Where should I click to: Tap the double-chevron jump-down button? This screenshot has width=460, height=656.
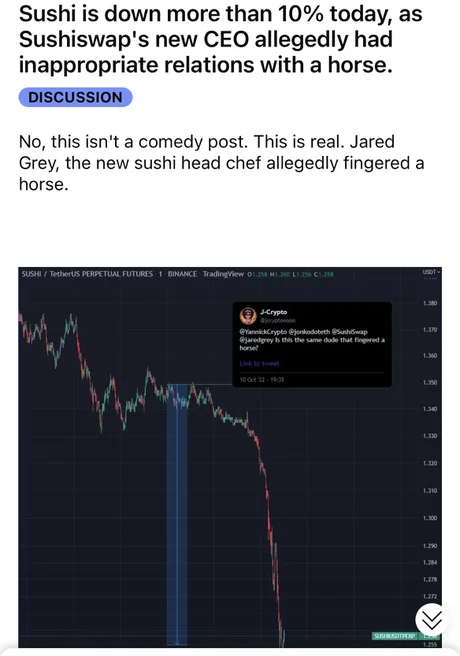coord(432,620)
